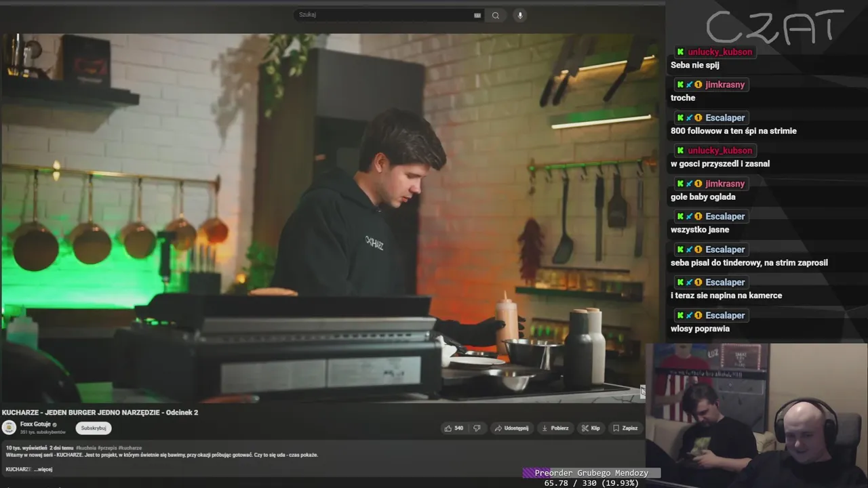The width and height of the screenshot is (868, 488).
Task: Activate voice search microphone icon
Action: (x=520, y=16)
